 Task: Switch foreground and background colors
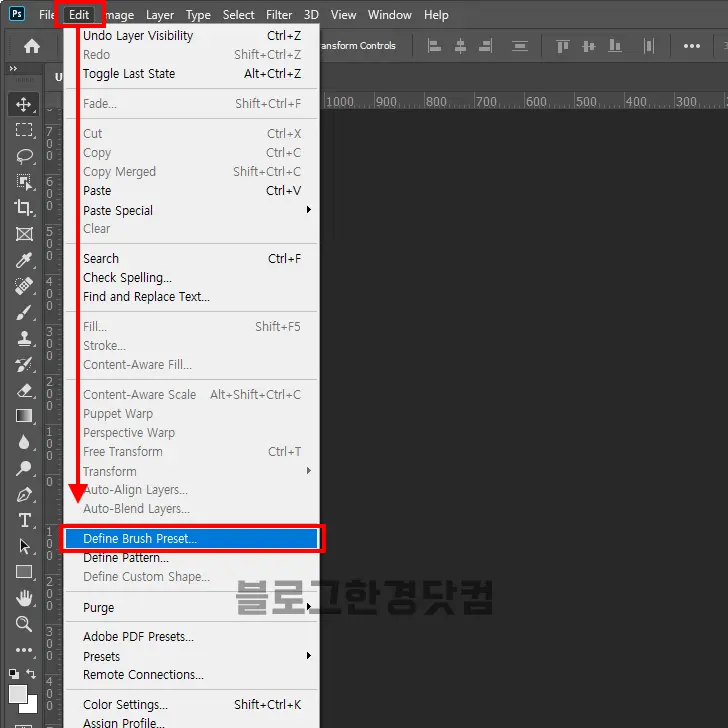[31, 673]
